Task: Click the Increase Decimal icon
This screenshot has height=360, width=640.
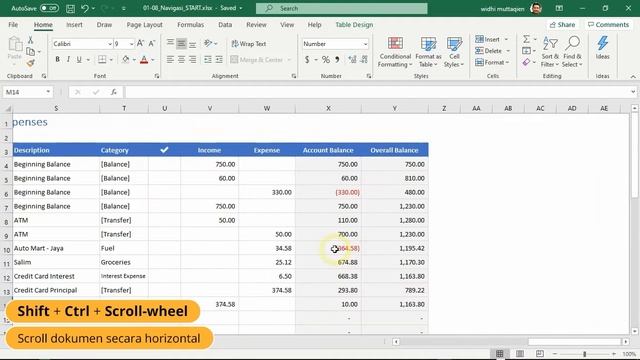Action: (x=352, y=60)
